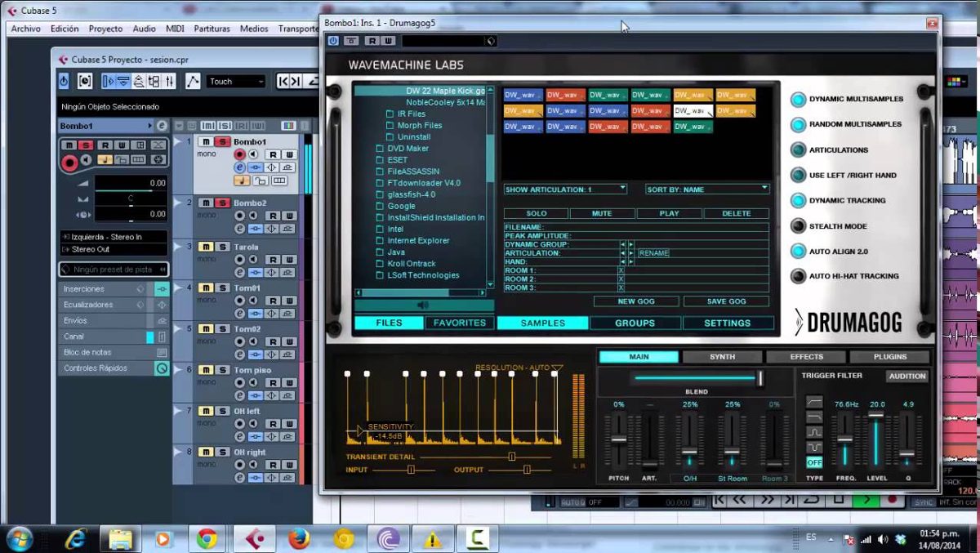980x553 pixels.
Task: Click musical timebase note icon on Bombo1 track
Action: tap(242, 181)
